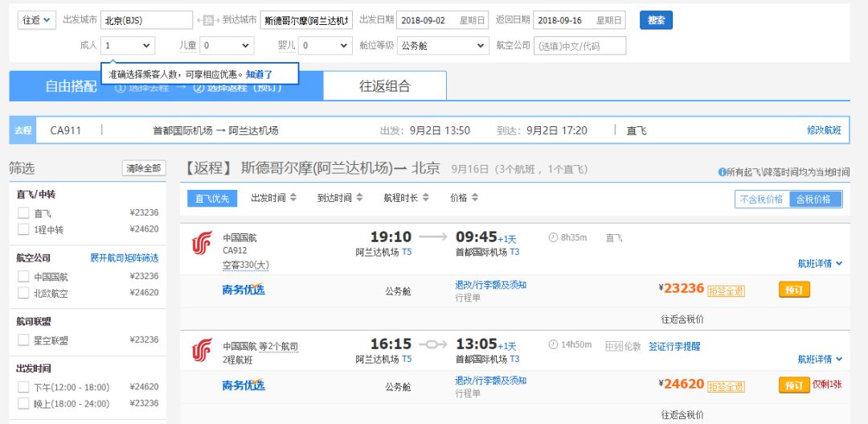868x424 pixels.
Task: Expand 展开航司矩阵筛选 link
Action: (125, 258)
